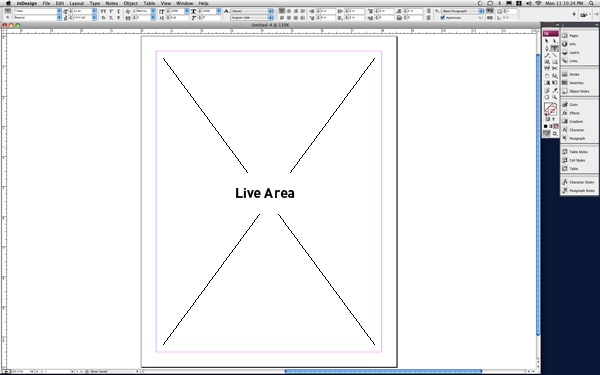The width and height of the screenshot is (600, 375).
Task: Open the Edit menu
Action: [x=60, y=3]
